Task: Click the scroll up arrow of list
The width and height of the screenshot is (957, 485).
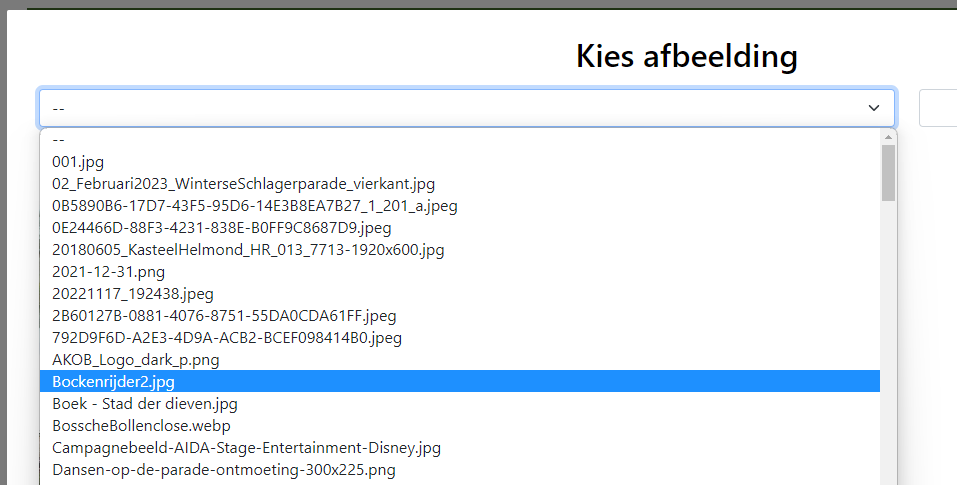Action: (x=888, y=137)
